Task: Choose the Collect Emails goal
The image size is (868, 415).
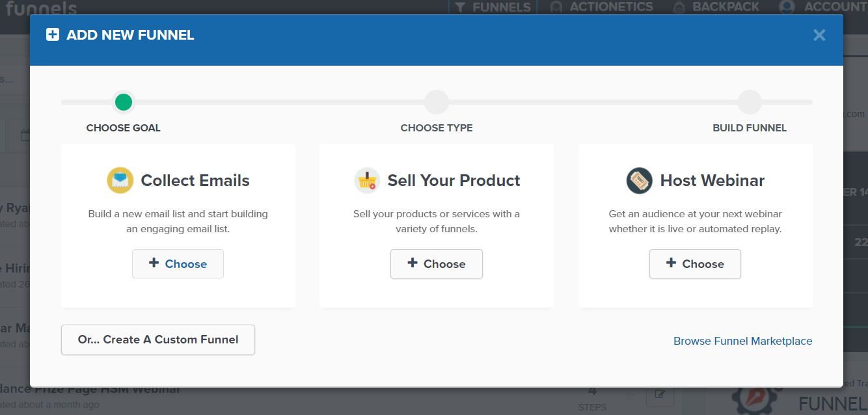Action: click(178, 264)
